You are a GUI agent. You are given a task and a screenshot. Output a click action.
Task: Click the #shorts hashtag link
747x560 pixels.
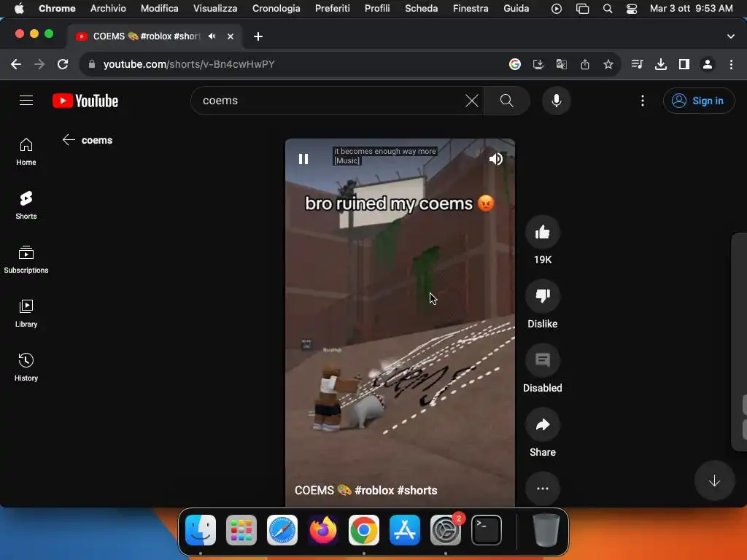coord(417,490)
